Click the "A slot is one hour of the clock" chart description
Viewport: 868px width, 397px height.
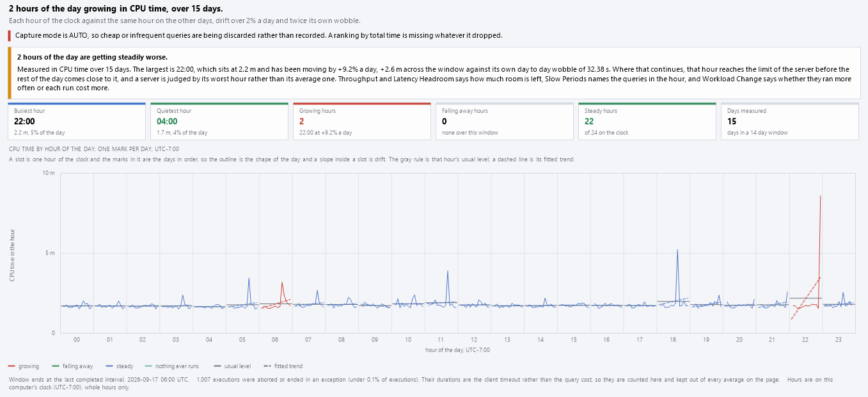coord(292,159)
